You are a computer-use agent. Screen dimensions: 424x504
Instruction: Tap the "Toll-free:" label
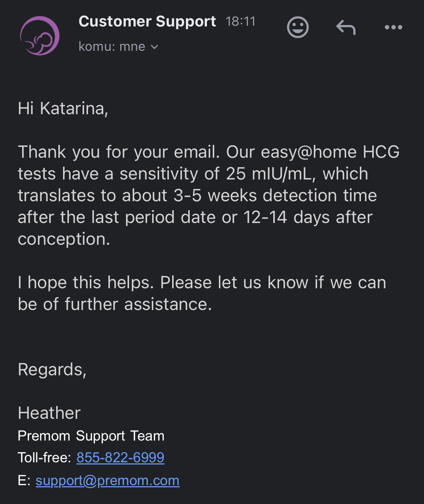45,458
